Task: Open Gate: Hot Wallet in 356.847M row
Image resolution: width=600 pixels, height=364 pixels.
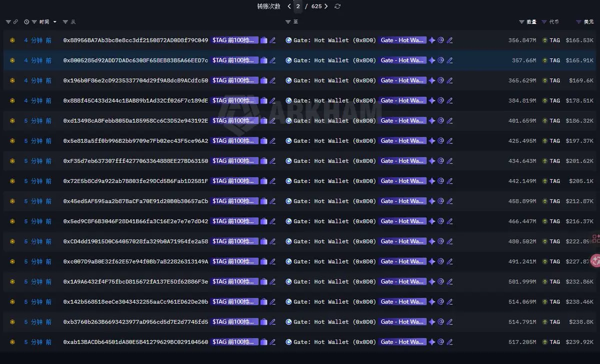Action: point(334,40)
